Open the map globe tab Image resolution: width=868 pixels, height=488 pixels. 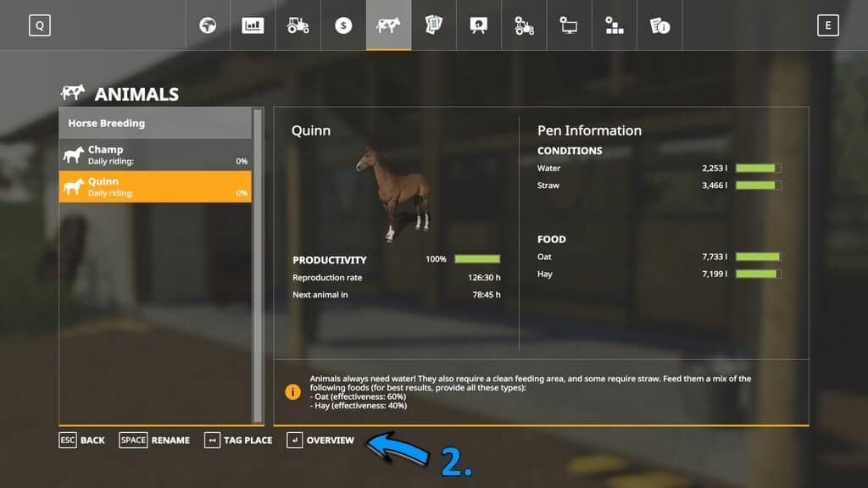pyautogui.click(x=208, y=25)
